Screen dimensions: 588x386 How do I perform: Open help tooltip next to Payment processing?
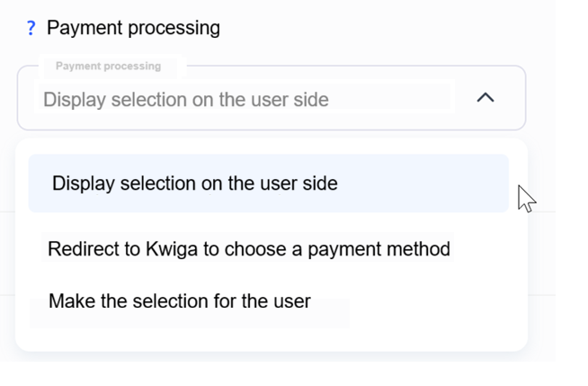31,28
